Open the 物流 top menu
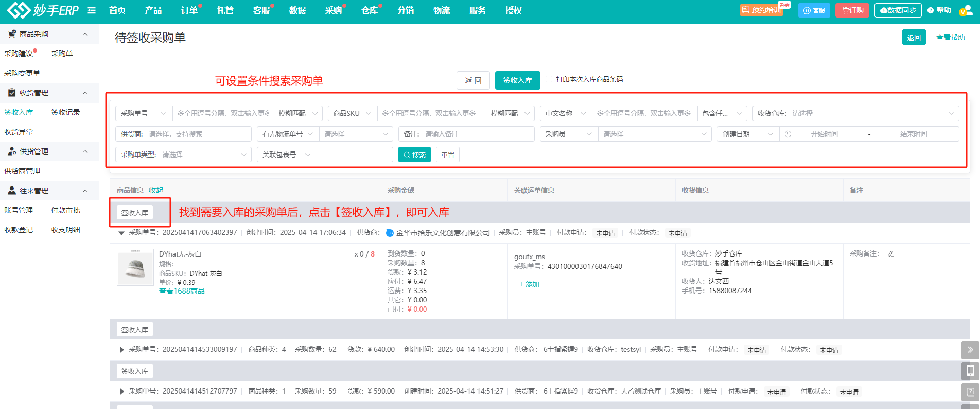Viewport: 980px width, 409px height. 442,10
